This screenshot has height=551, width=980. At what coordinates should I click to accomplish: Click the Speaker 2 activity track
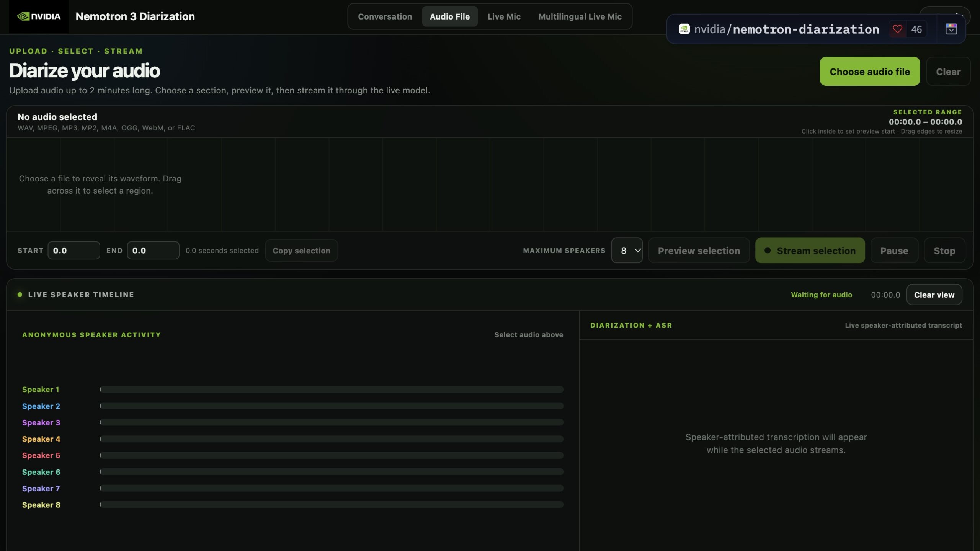point(332,406)
